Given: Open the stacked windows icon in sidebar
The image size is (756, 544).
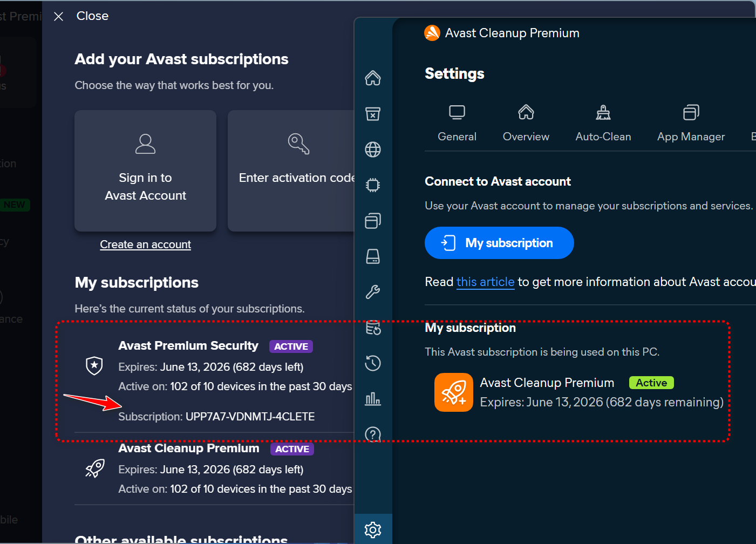Looking at the screenshot, I should tap(373, 221).
